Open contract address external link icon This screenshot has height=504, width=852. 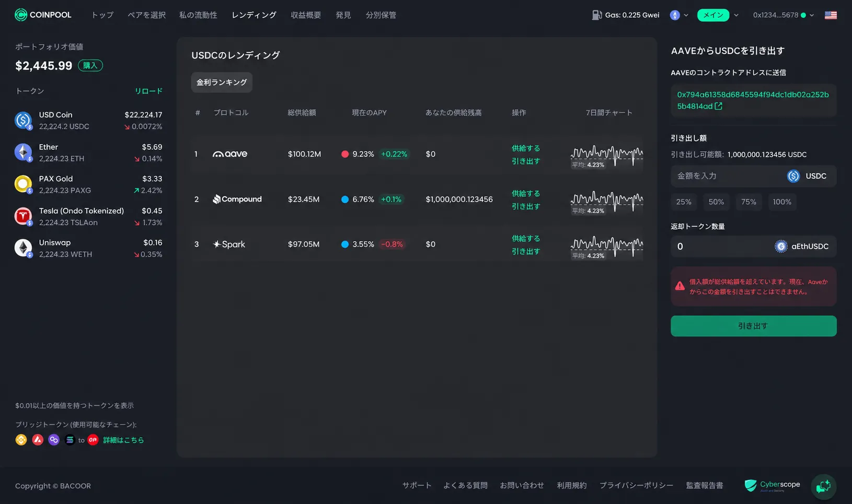point(719,106)
